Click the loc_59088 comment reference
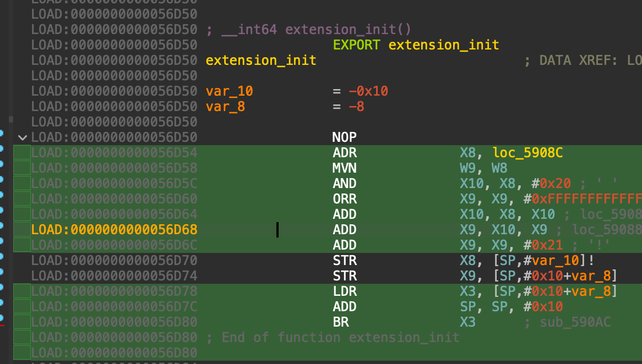 pos(607,230)
